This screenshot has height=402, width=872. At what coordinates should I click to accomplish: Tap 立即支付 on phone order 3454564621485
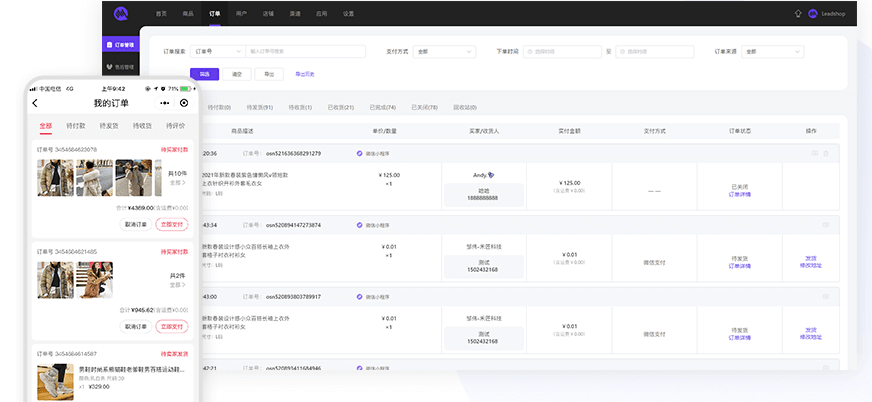(172, 326)
